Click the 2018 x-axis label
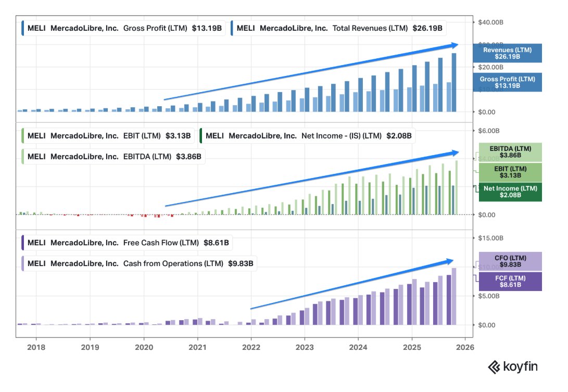Viewport: 568px width, 392px height. 36,347
